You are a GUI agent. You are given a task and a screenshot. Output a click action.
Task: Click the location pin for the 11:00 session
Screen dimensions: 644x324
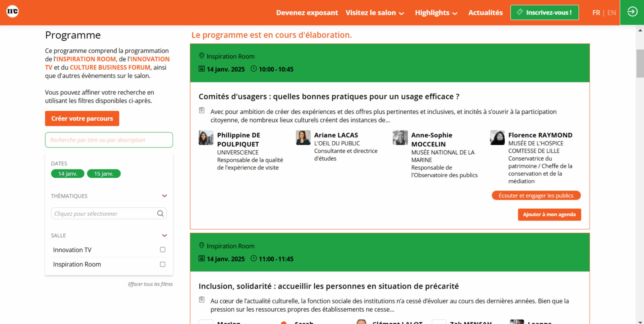(202, 245)
